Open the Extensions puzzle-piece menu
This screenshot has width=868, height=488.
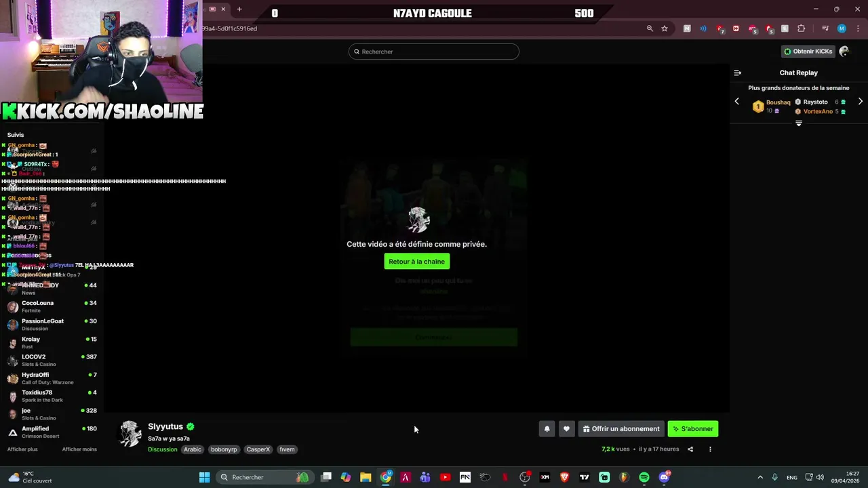tap(801, 28)
